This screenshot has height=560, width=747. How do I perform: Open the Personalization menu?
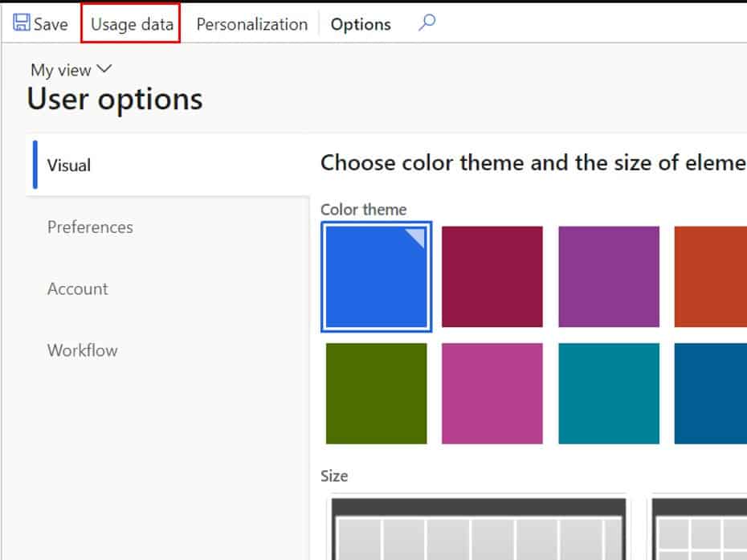point(252,24)
